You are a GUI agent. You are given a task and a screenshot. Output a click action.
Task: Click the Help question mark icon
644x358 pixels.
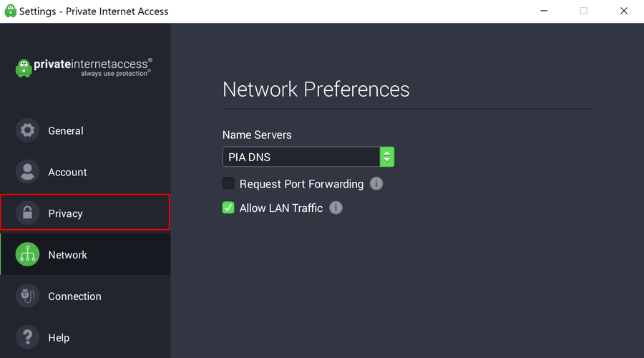pos(27,337)
